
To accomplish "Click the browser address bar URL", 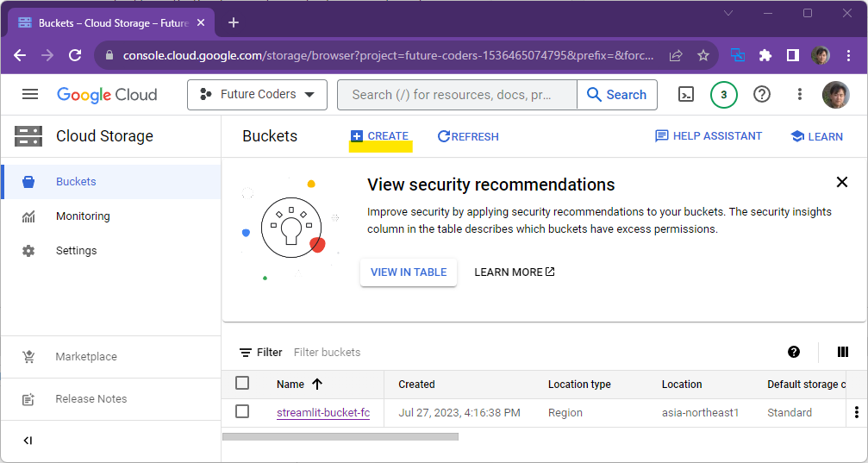I will pyautogui.click(x=388, y=55).
